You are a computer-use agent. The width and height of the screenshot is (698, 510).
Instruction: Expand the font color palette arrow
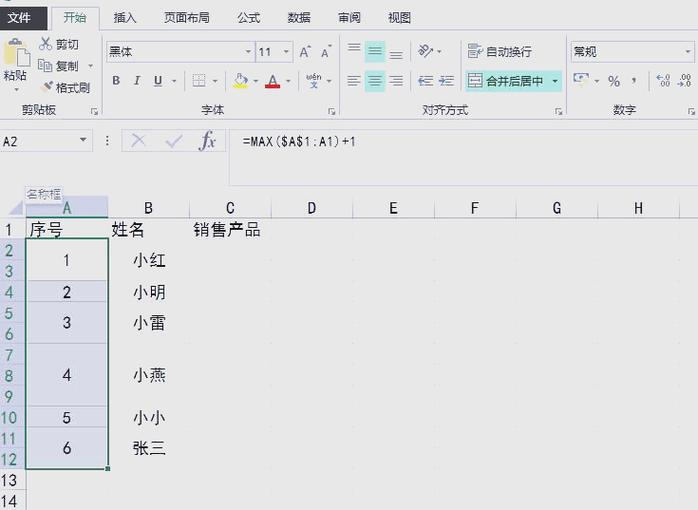288,81
